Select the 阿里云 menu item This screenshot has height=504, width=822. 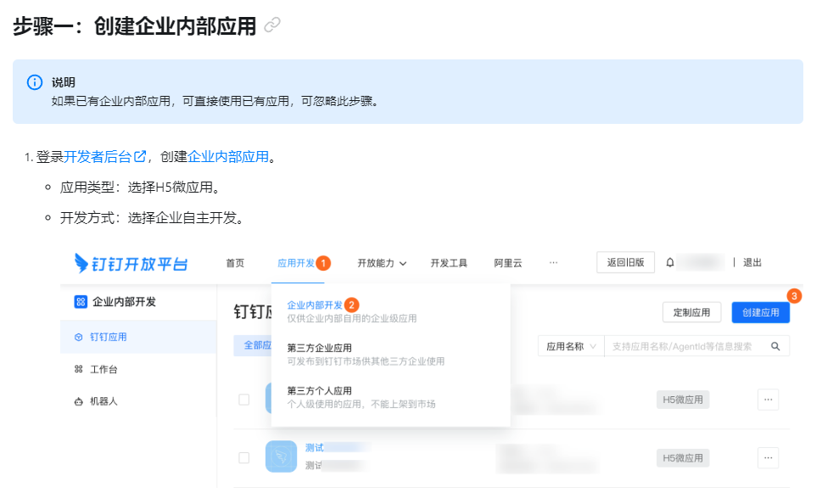[508, 263]
